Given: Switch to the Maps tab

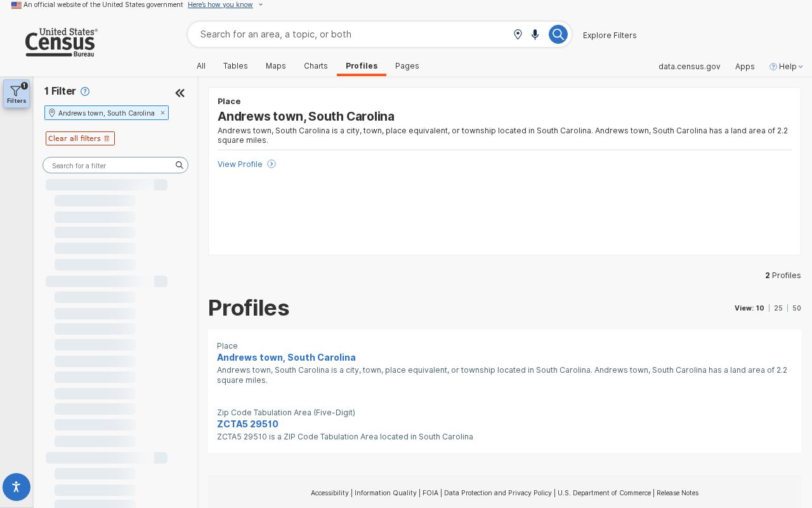Looking at the screenshot, I should coord(276,66).
